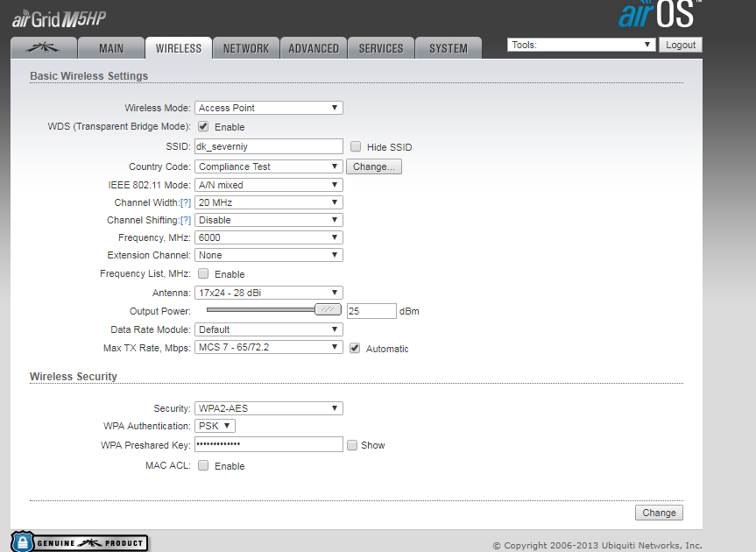Click the Channel Width help [?] link
This screenshot has width=756, height=552.
point(186,202)
